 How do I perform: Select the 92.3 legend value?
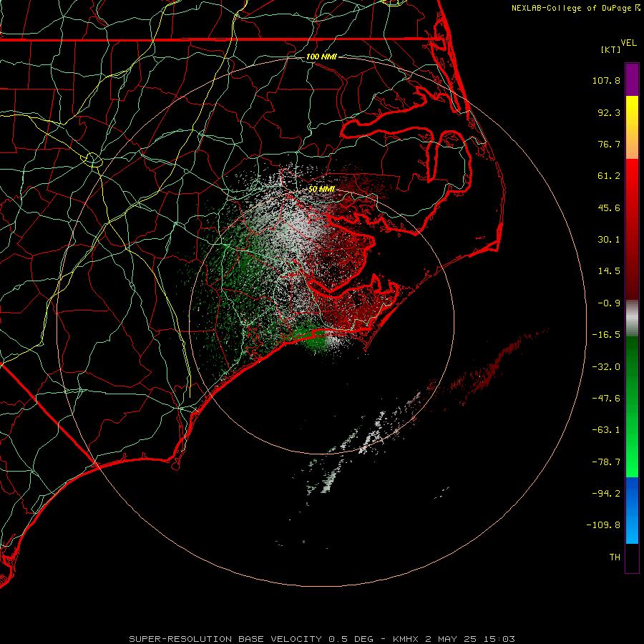click(609, 112)
